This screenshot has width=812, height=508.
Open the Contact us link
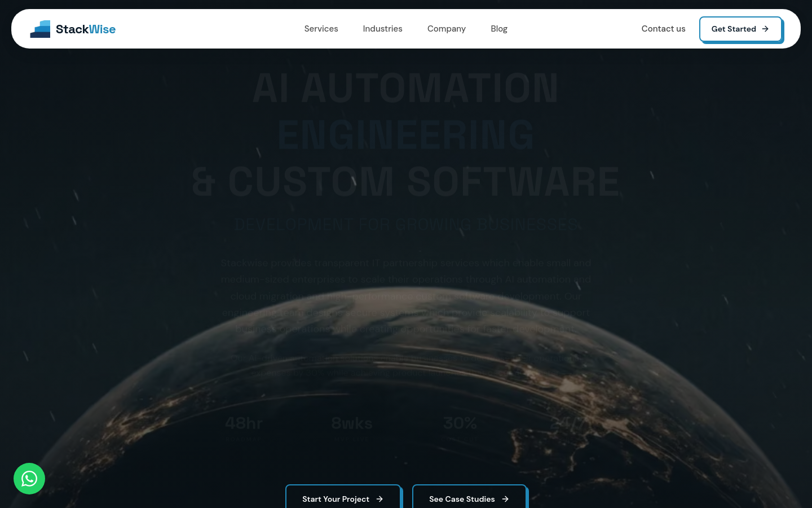[663, 29]
